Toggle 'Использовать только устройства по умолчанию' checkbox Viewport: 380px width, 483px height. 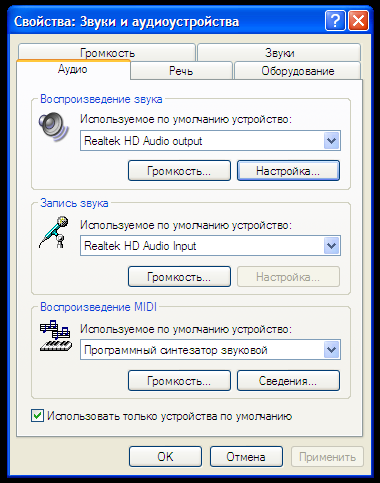pos(37,416)
